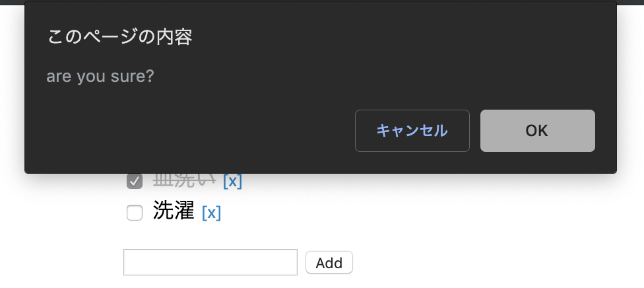Screen dimensions: 644x288
Task: Uncheck the 皿洗い checkbox
Action: click(x=135, y=181)
